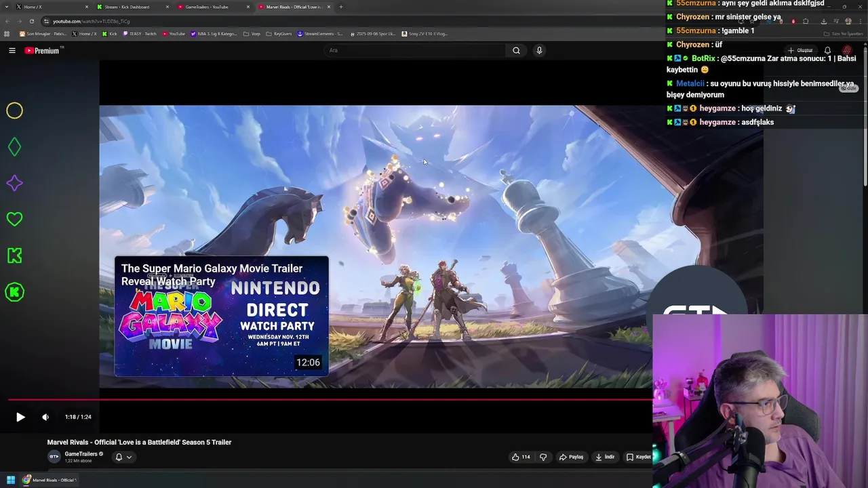Click site info icon in address bar
The image size is (868, 488).
point(46,21)
